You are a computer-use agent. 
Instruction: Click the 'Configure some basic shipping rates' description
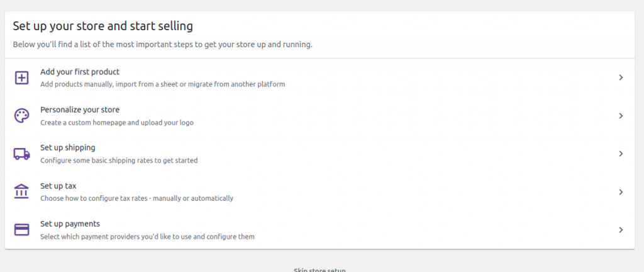tap(119, 161)
